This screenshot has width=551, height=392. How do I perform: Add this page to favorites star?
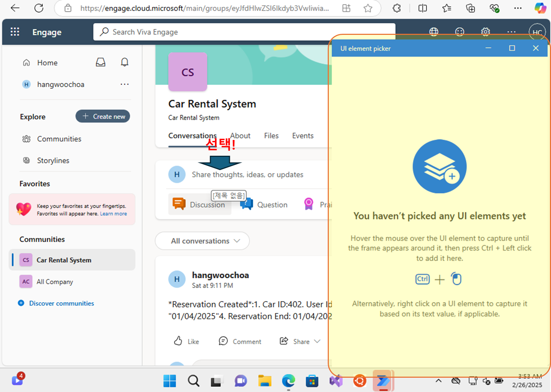click(x=368, y=8)
